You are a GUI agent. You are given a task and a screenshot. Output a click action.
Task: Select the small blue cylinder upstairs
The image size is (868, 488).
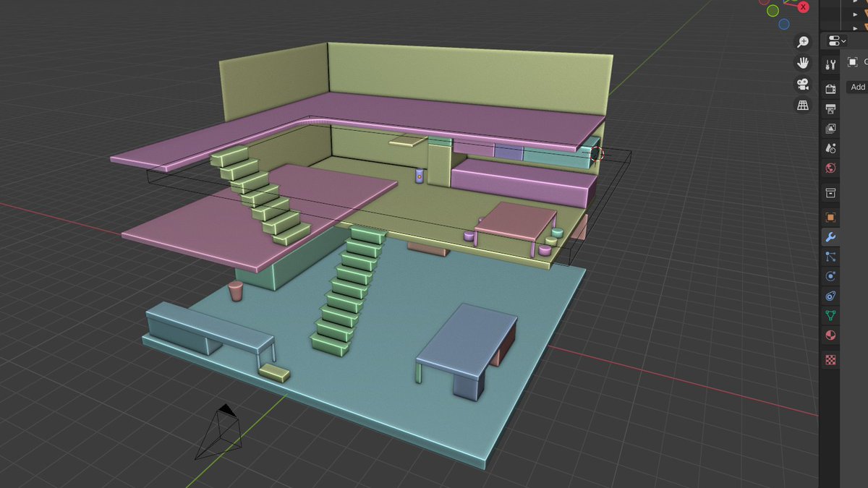click(x=419, y=176)
